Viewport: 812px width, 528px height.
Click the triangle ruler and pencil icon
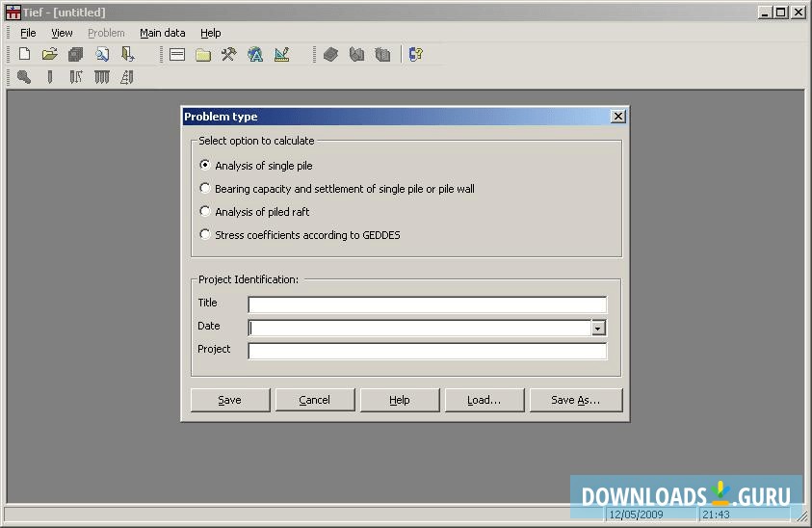281,55
